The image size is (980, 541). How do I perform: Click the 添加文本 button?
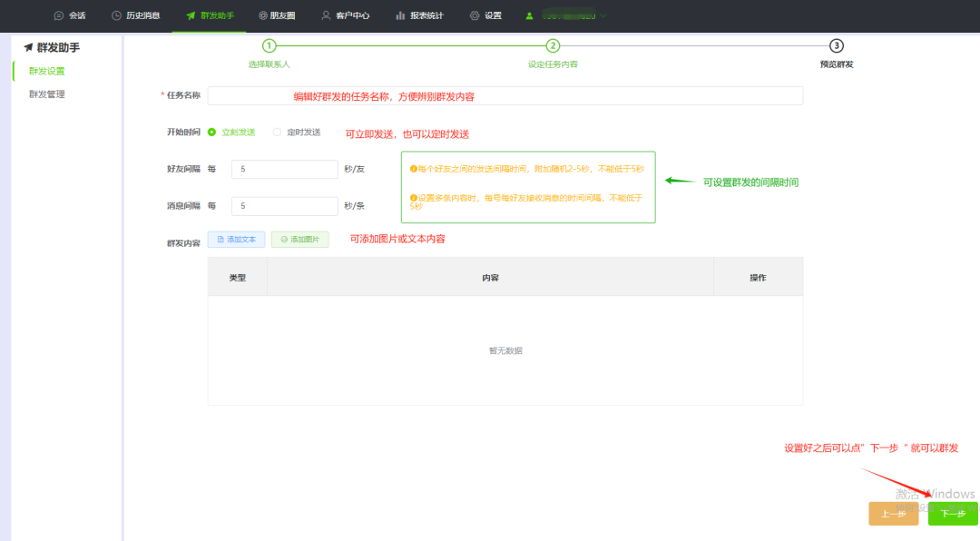pos(236,240)
